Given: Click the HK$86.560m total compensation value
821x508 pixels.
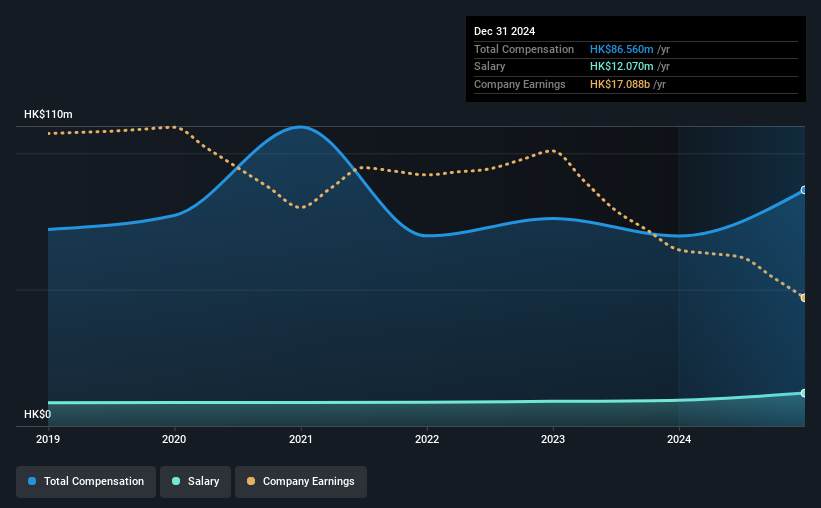Looking at the screenshot, I should (622, 49).
